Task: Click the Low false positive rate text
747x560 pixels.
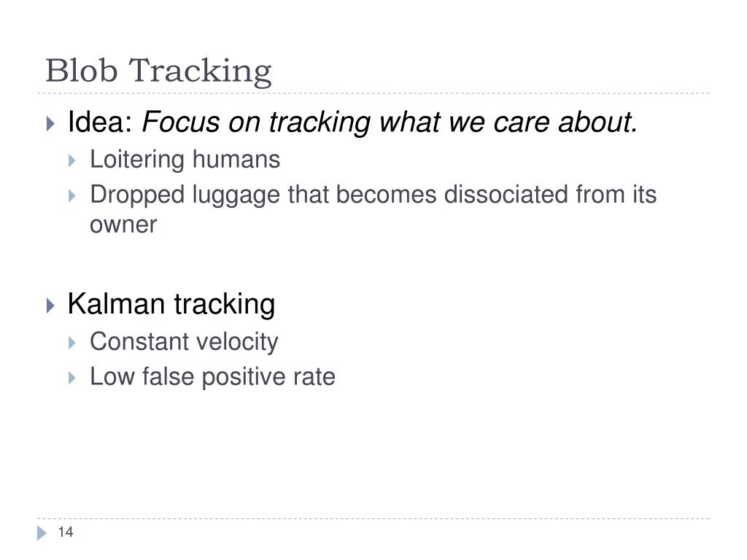Action: (x=212, y=377)
